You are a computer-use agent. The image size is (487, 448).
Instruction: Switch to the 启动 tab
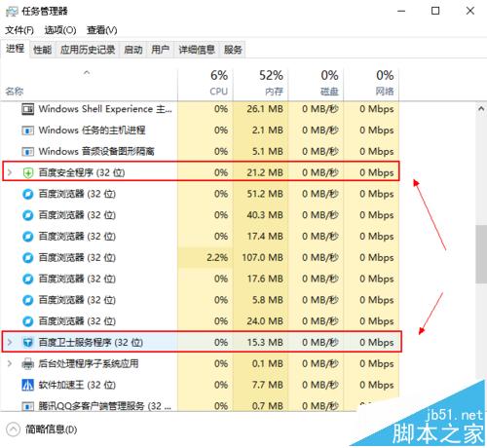tap(133, 50)
